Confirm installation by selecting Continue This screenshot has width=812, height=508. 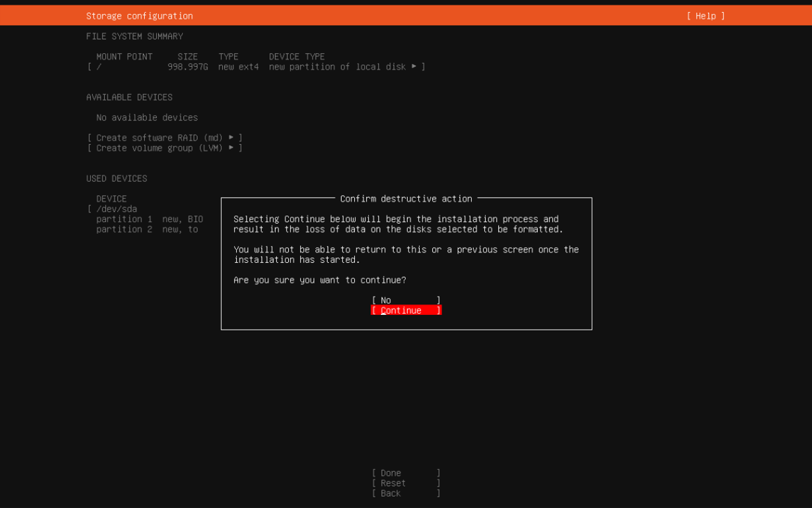click(406, 311)
